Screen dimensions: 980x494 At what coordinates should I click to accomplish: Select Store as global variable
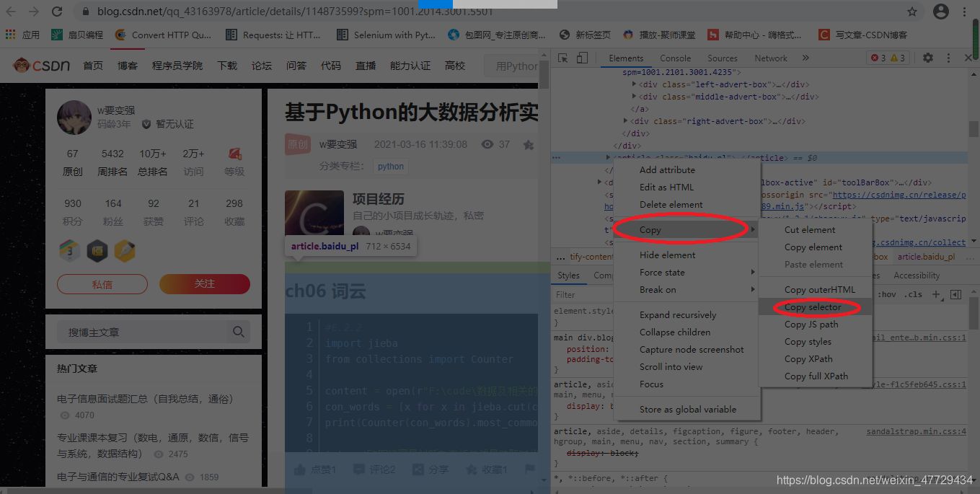[x=687, y=410]
